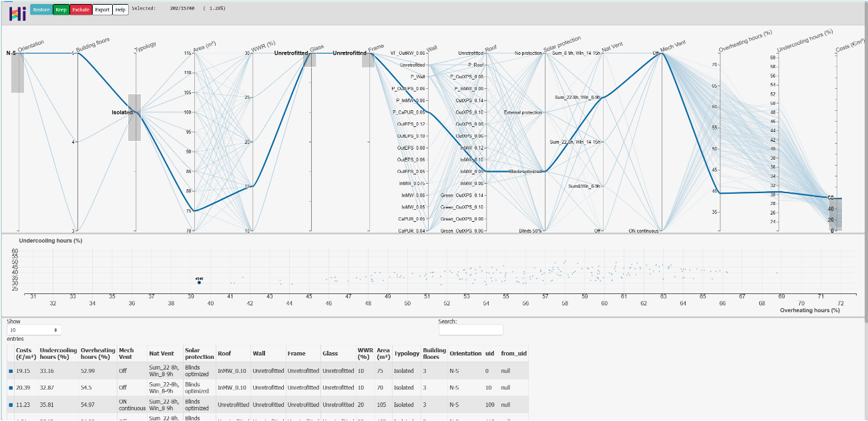Screen dimensions: 868x421
Task: Click color square of the 19.15 cost row
Action: 11,370
